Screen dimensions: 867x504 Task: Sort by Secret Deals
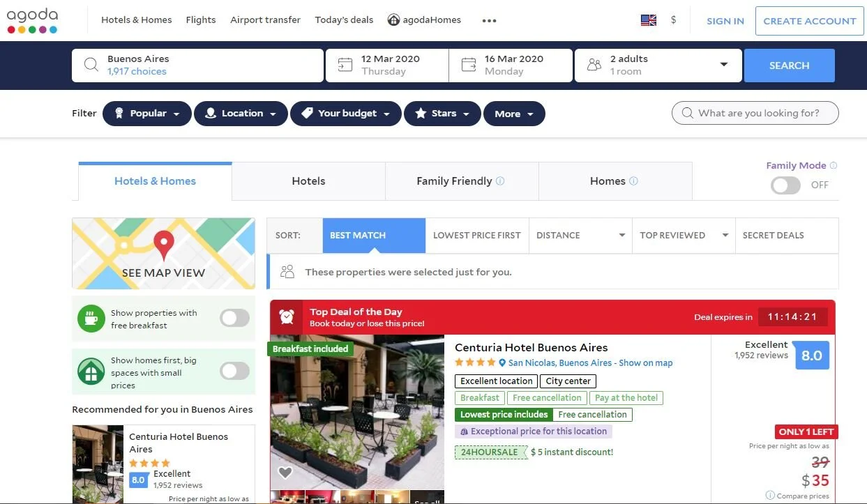tap(787, 236)
